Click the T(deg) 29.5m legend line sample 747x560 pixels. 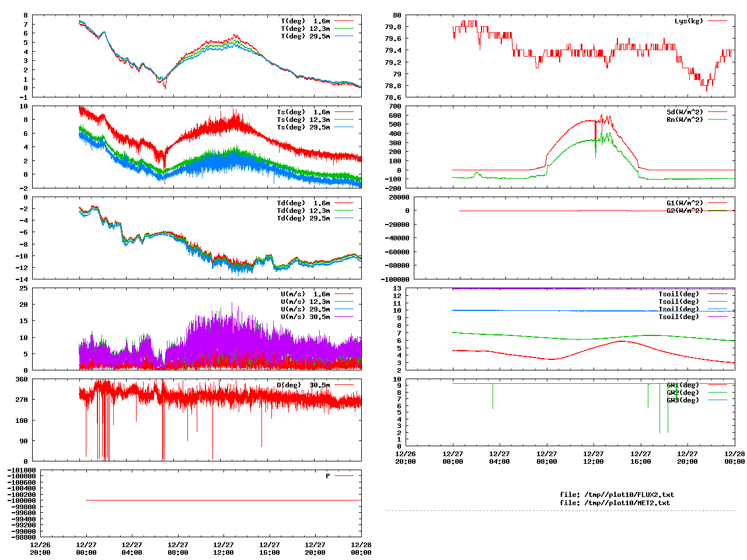[x=344, y=36]
